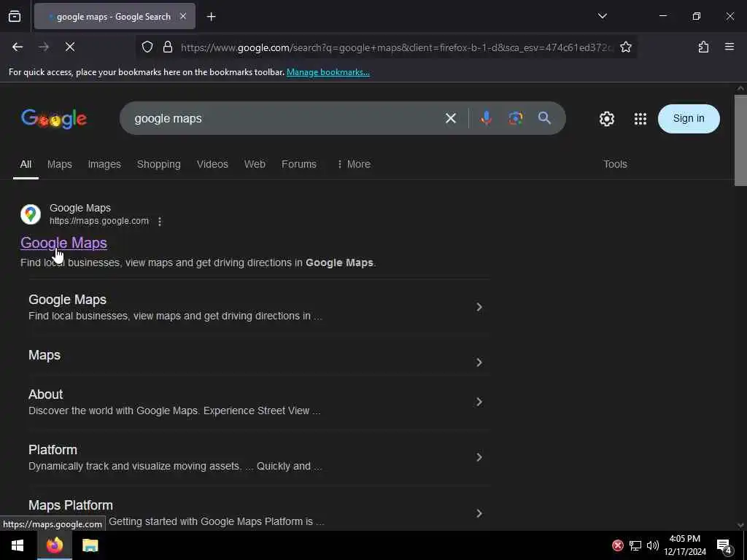Click the Google Maps favicon in result
Screen dimensions: 747x560
31,214
